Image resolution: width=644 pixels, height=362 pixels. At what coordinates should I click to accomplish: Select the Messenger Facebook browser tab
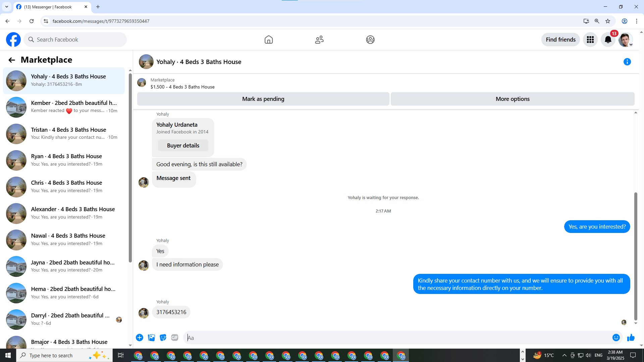tap(52, 7)
